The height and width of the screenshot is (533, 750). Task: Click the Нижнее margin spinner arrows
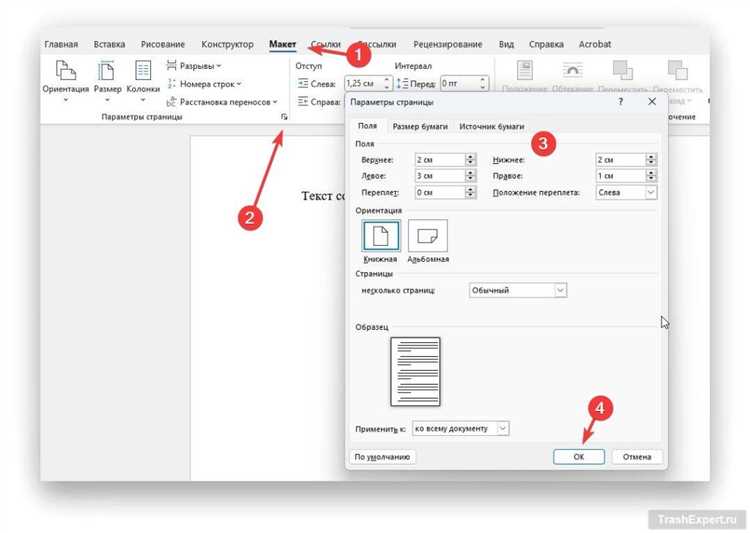point(651,160)
